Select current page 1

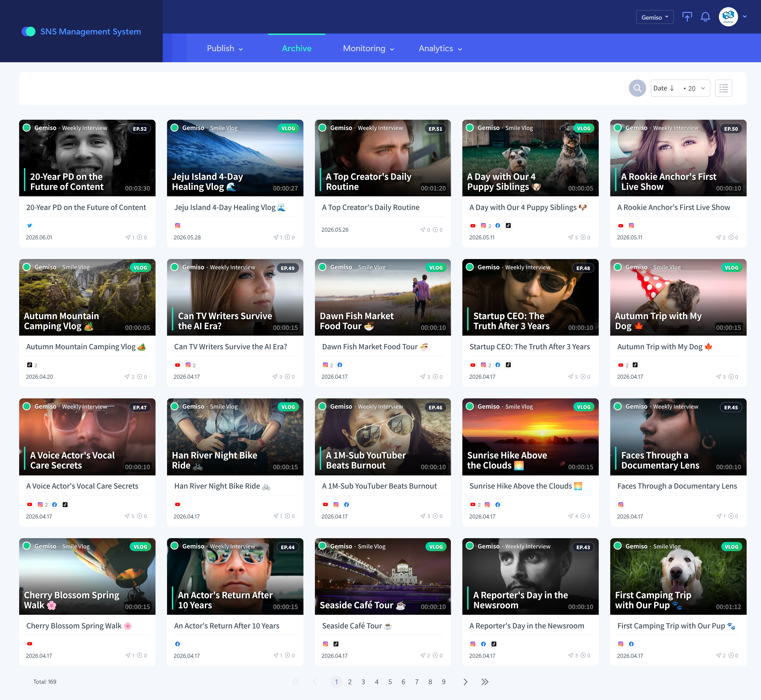click(x=336, y=682)
